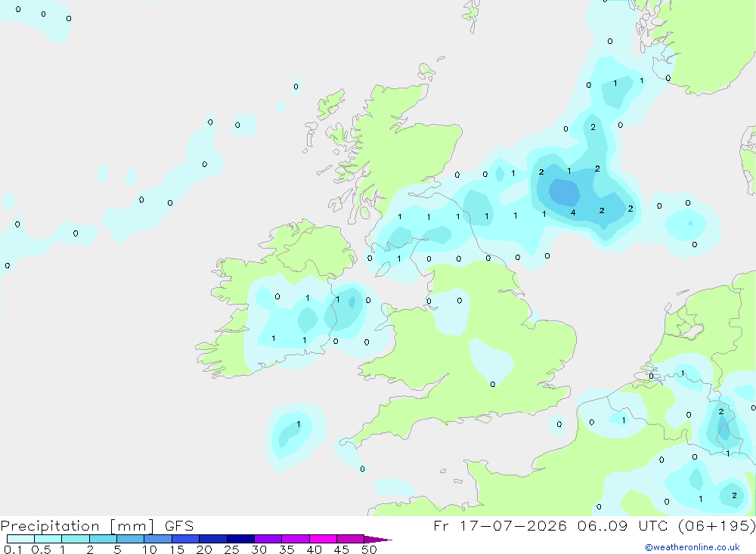
Task: Click the '40' legend scale label
Action: 314,549
